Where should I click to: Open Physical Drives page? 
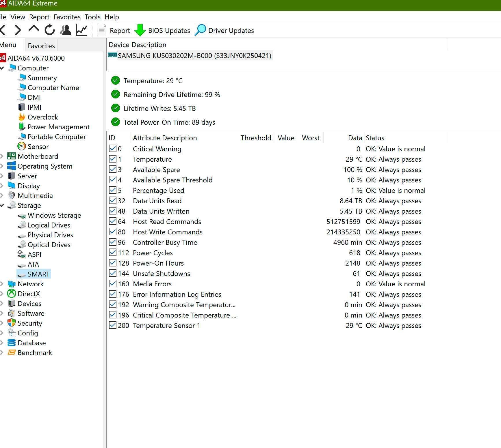pos(50,235)
